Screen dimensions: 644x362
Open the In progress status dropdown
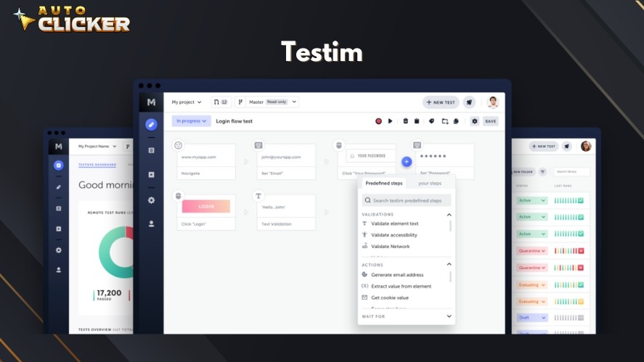pyautogui.click(x=192, y=121)
